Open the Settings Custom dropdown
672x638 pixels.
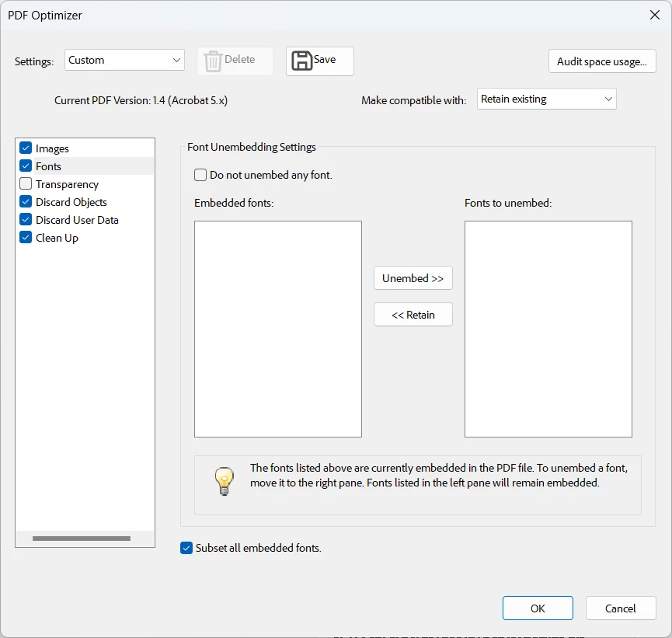click(125, 60)
